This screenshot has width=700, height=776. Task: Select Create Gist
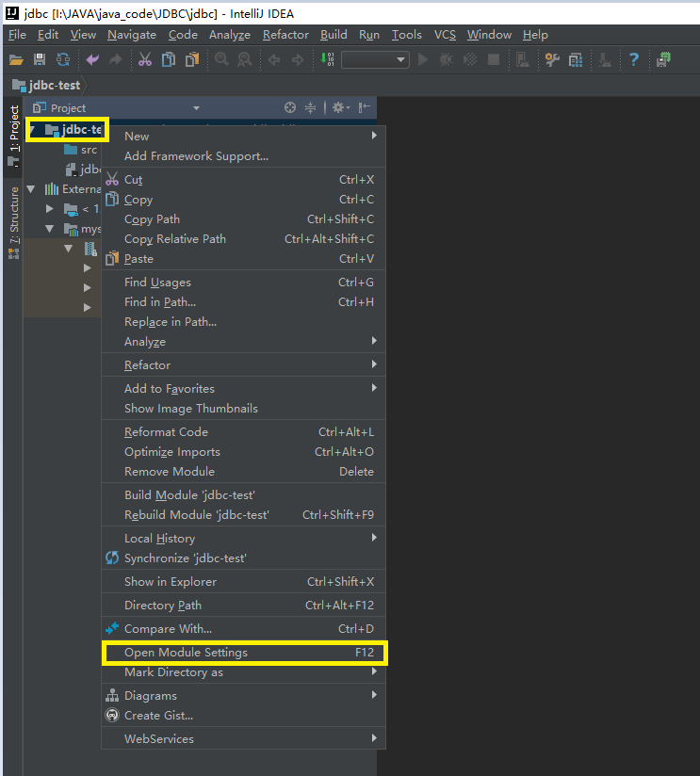point(243,715)
